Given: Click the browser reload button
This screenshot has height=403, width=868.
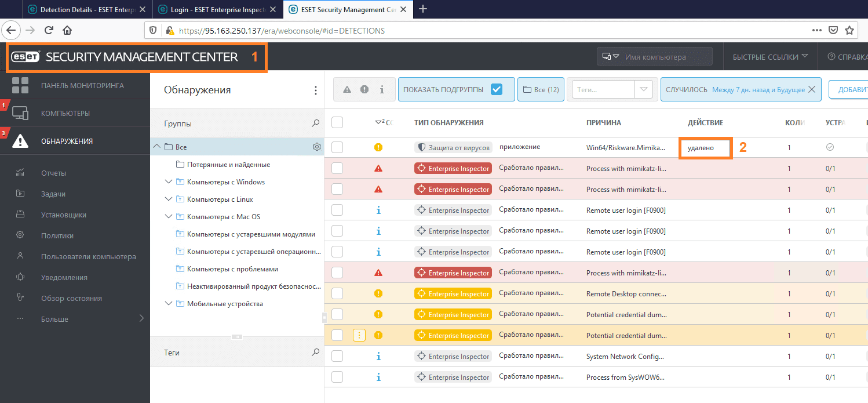Looking at the screenshot, I should point(49,30).
